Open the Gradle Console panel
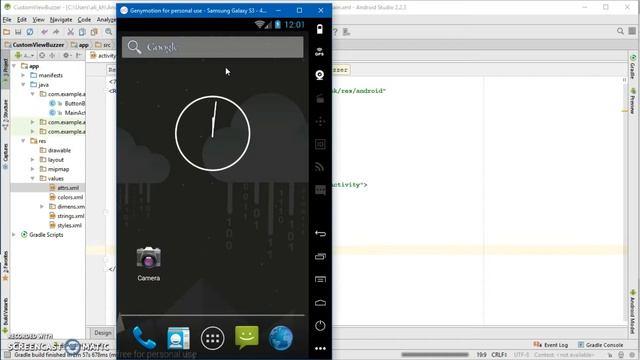The height and width of the screenshot is (360, 640). (600, 345)
